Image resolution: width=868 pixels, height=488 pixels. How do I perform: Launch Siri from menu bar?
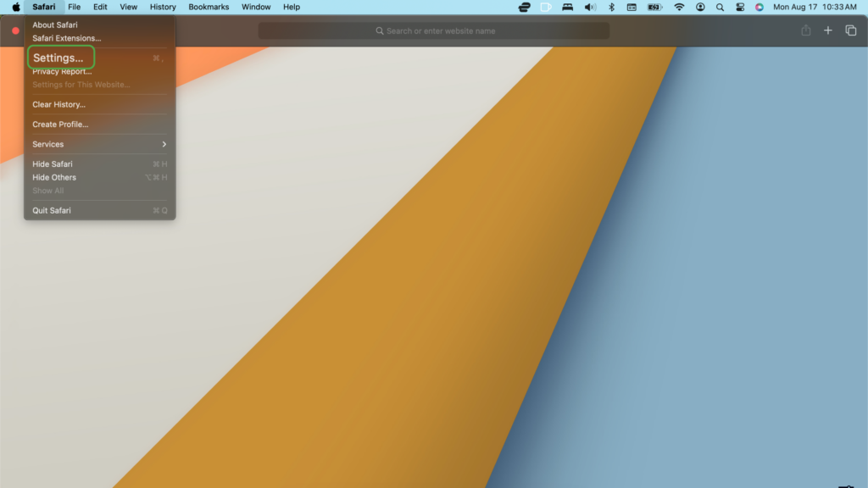click(759, 7)
